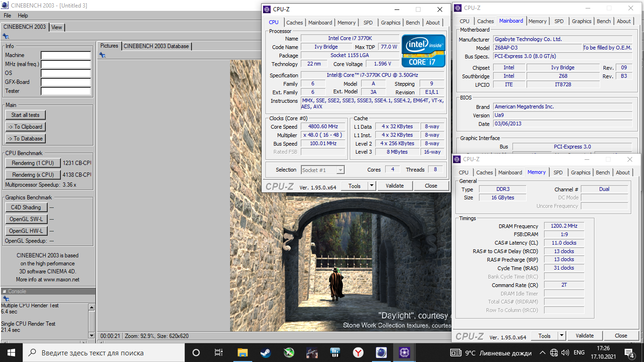Viewport: 644px width, 362px height.
Task: Click Close in the Memory window
Action: pos(621,336)
